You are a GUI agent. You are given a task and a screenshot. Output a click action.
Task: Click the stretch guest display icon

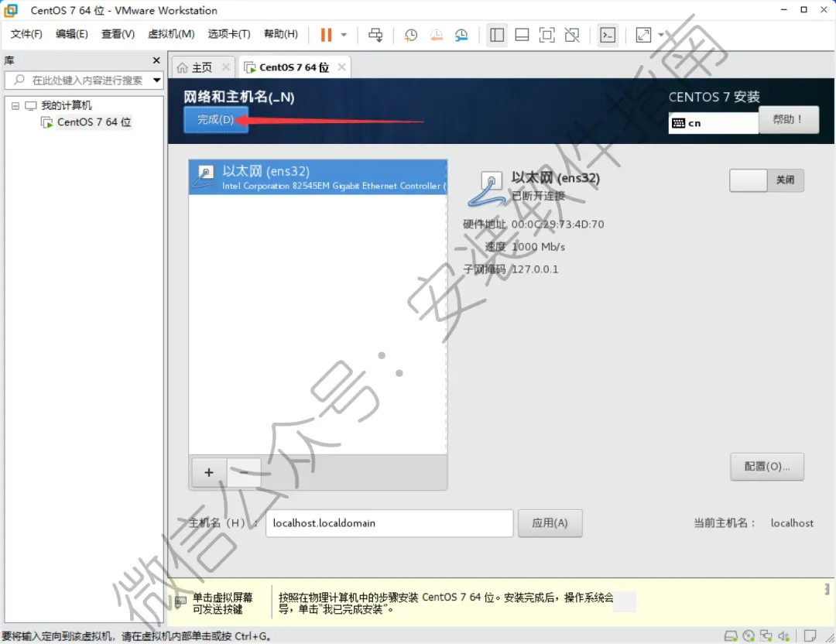[643, 35]
